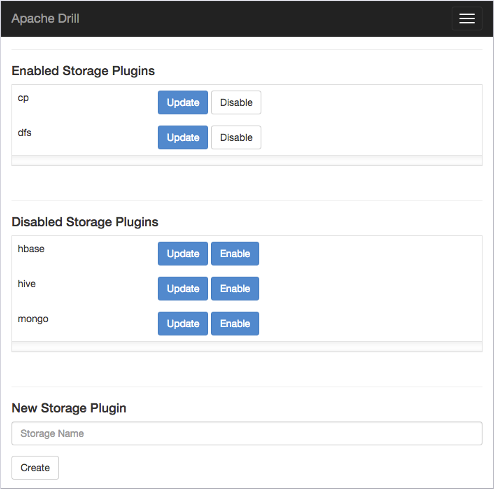This screenshot has width=494, height=489.
Task: Update the cp storage plugin
Action: 183,102
